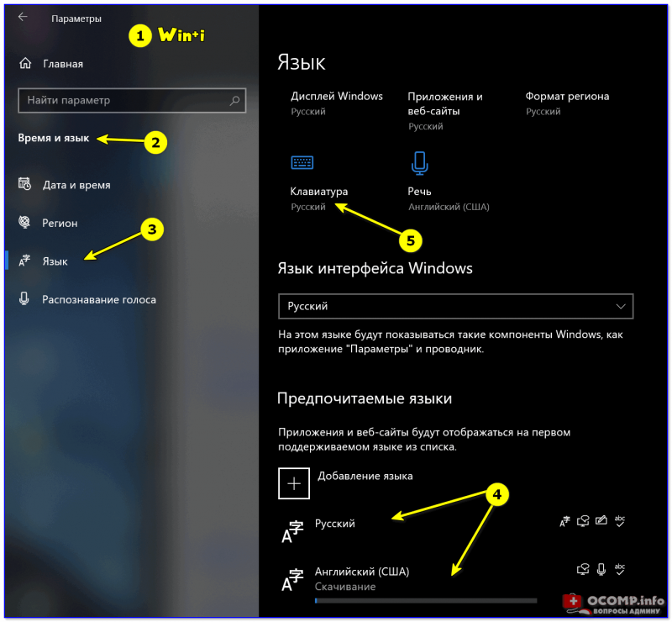
Task: Click the plus icon to add language
Action: point(294,483)
